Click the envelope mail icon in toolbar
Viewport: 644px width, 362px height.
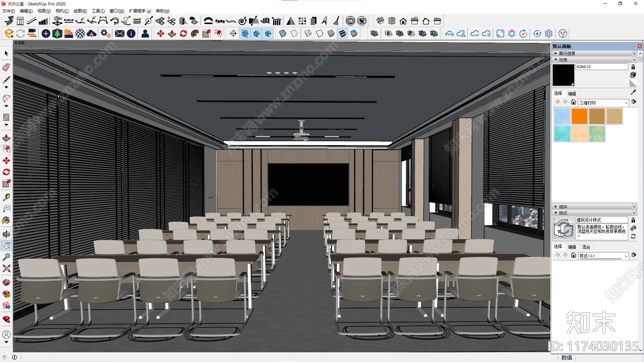click(x=120, y=33)
